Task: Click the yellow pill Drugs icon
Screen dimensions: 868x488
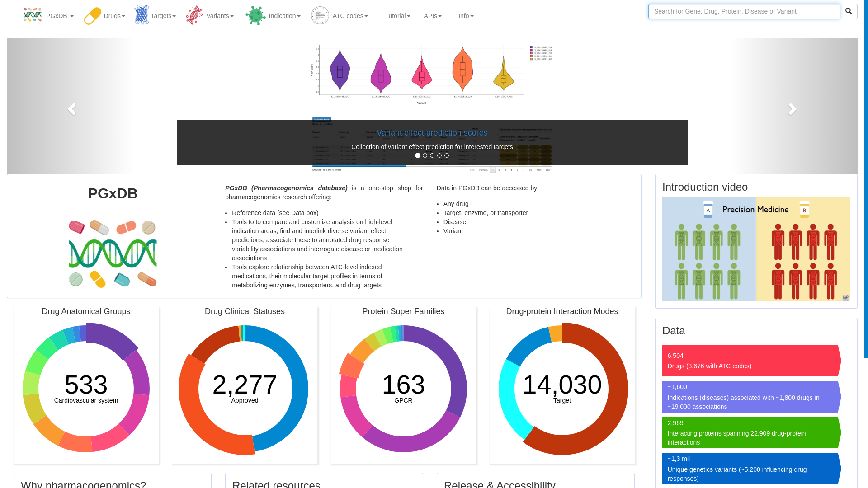Action: 93,16
